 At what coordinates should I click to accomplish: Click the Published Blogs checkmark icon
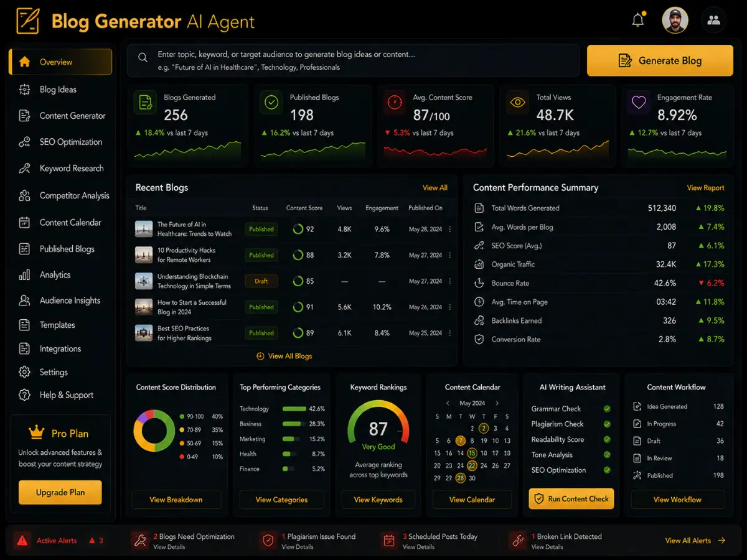pos(271,103)
